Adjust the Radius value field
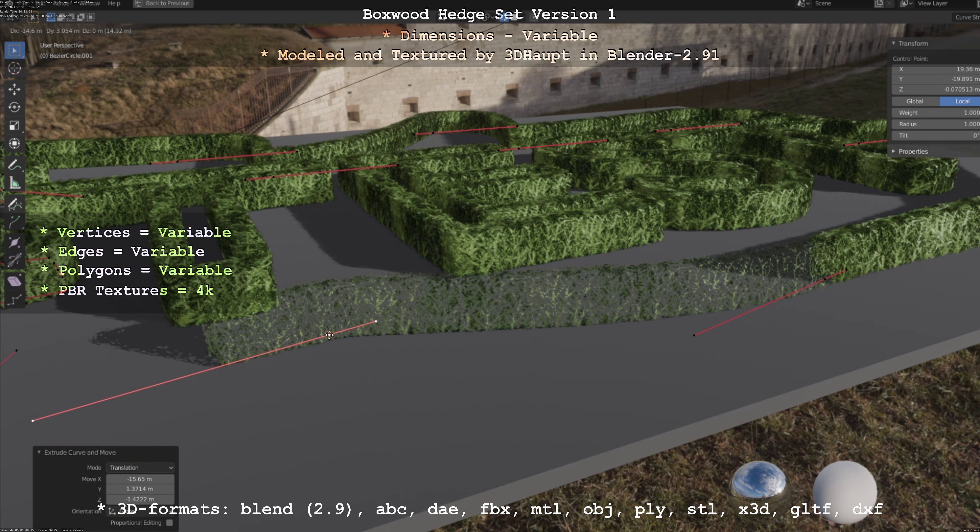 [936, 124]
